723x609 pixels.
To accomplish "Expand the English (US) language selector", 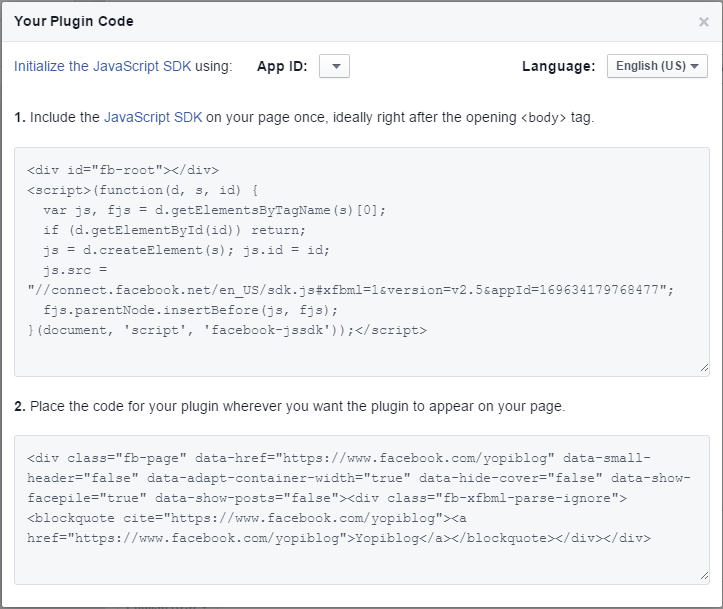I will (x=657, y=66).
